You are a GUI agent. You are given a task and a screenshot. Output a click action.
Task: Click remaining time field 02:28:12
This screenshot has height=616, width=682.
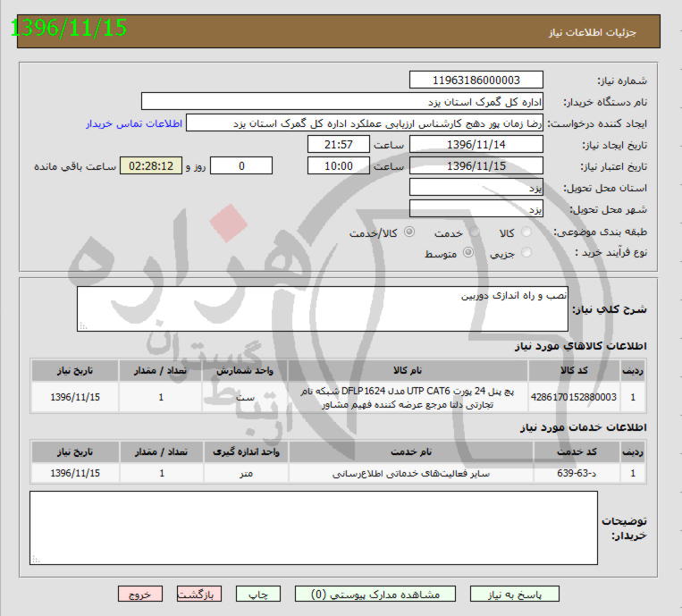(x=151, y=165)
